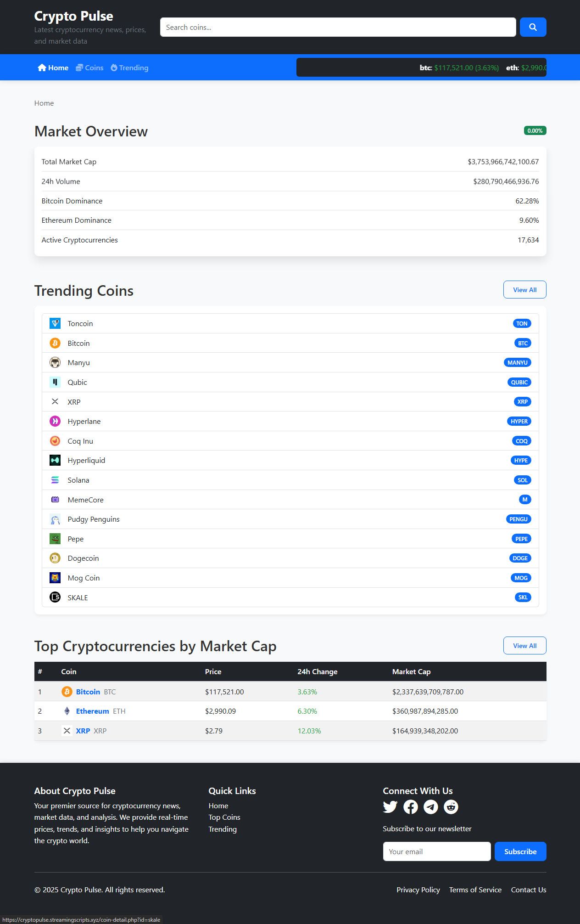Click the Toncoin logo icon
Screen dimensions: 580x924
pos(55,323)
